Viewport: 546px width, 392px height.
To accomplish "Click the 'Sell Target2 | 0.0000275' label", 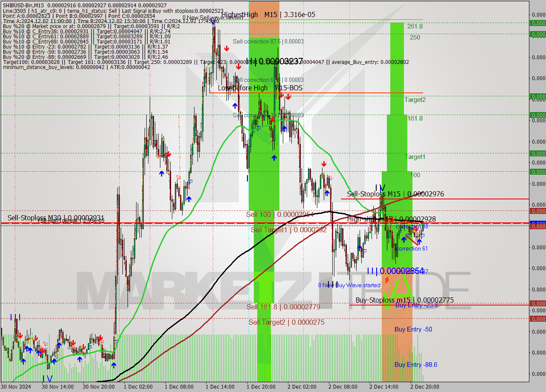I will [x=287, y=322].
